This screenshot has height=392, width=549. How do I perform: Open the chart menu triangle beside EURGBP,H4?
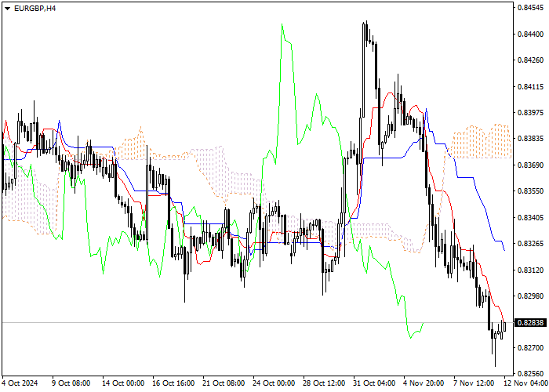[7, 9]
